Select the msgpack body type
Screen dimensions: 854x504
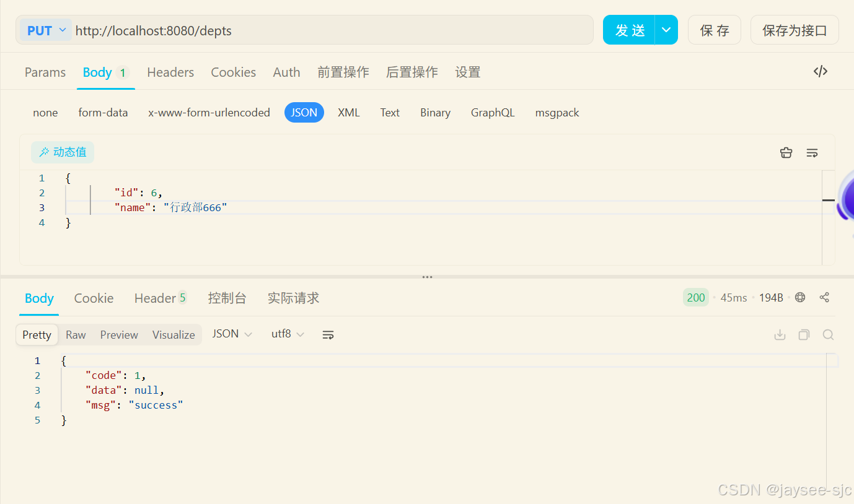point(557,113)
